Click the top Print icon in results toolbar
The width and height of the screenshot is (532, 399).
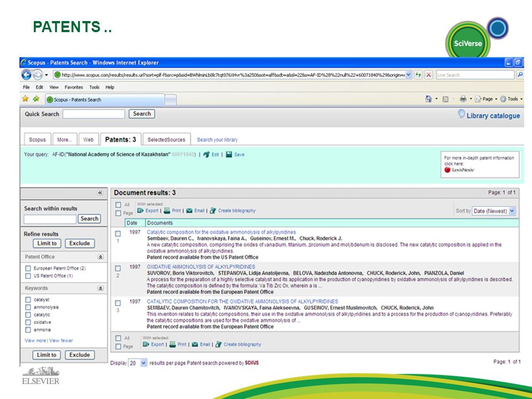coord(167,211)
